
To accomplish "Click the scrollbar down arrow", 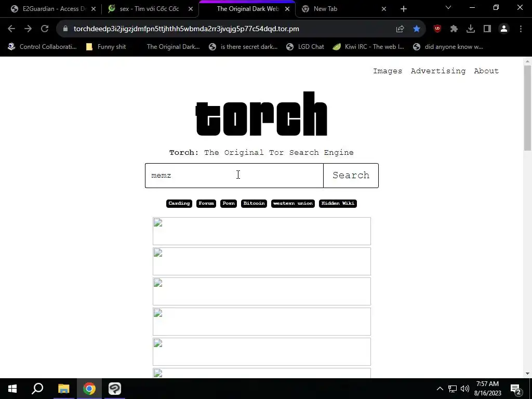I will (527, 374).
